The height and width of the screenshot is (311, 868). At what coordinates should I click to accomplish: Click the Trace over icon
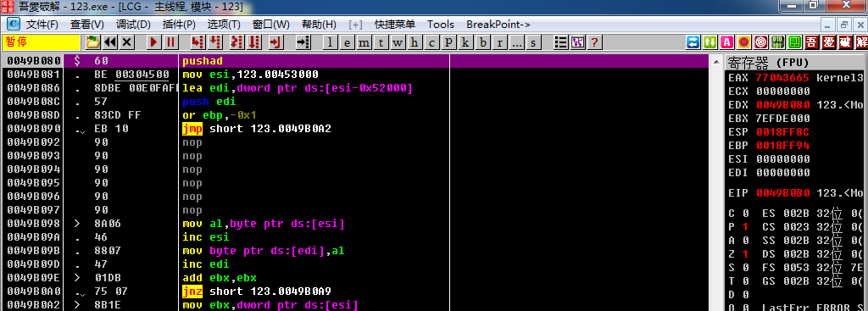tap(254, 42)
